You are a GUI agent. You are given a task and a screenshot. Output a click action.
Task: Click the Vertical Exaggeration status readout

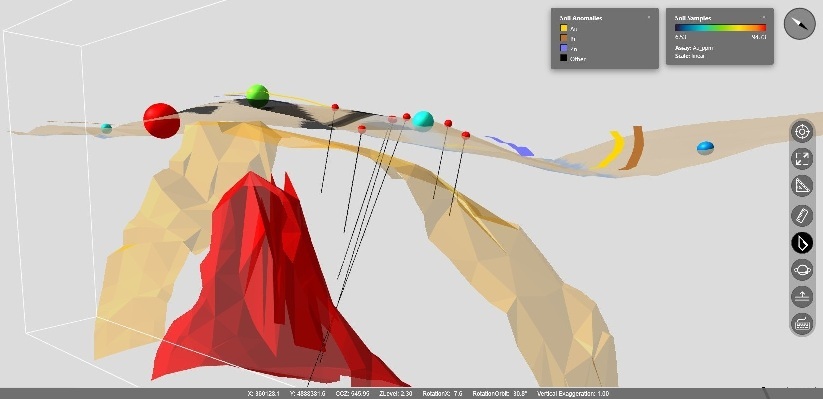[x=573, y=393]
